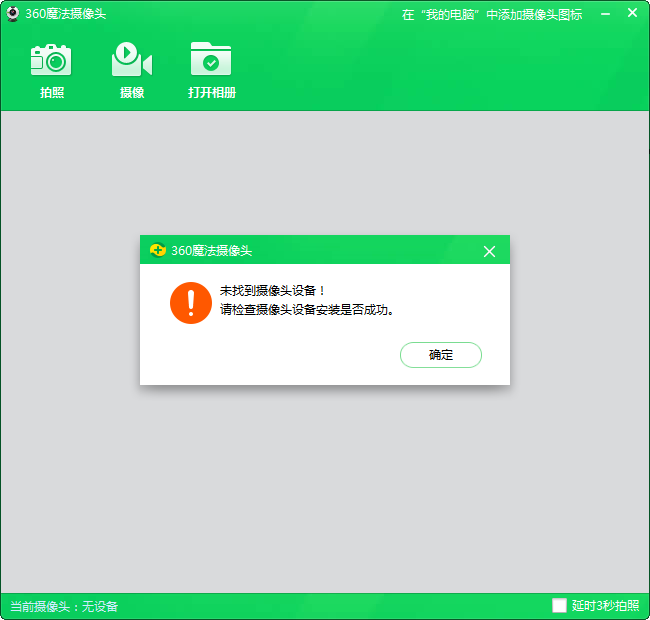
Task: Click the orange exclamation warning icon
Action: (x=191, y=303)
